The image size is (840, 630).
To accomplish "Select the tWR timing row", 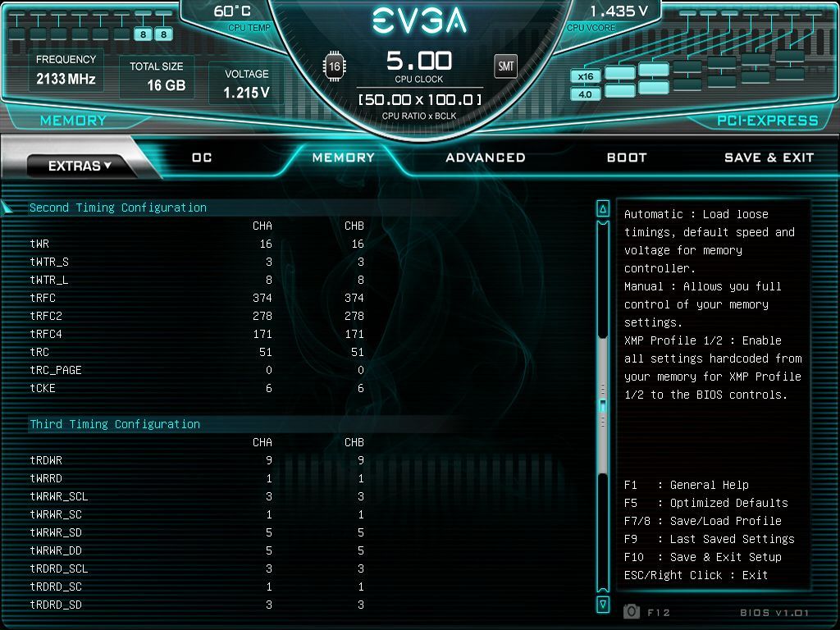I will 197,244.
